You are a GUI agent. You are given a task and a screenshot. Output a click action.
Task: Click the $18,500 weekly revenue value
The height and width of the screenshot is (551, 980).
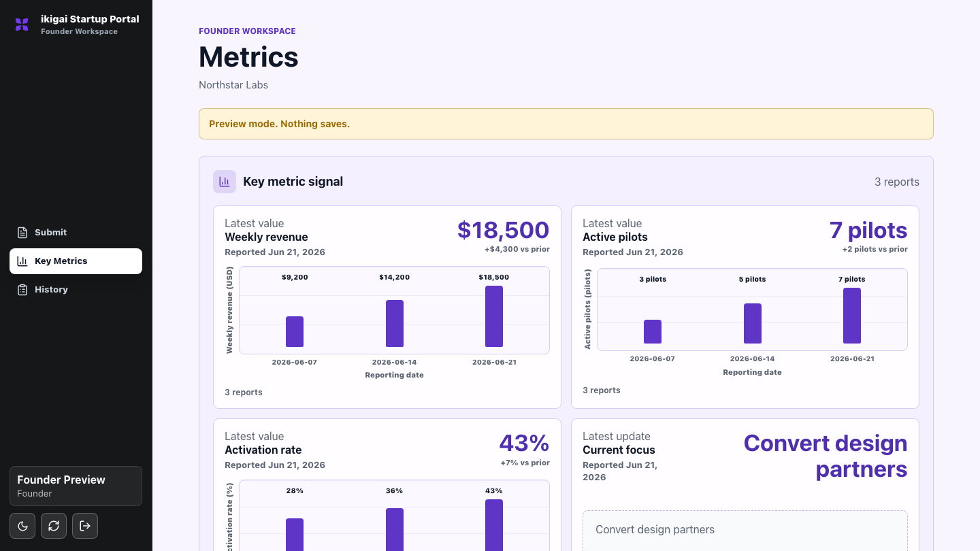click(x=503, y=230)
